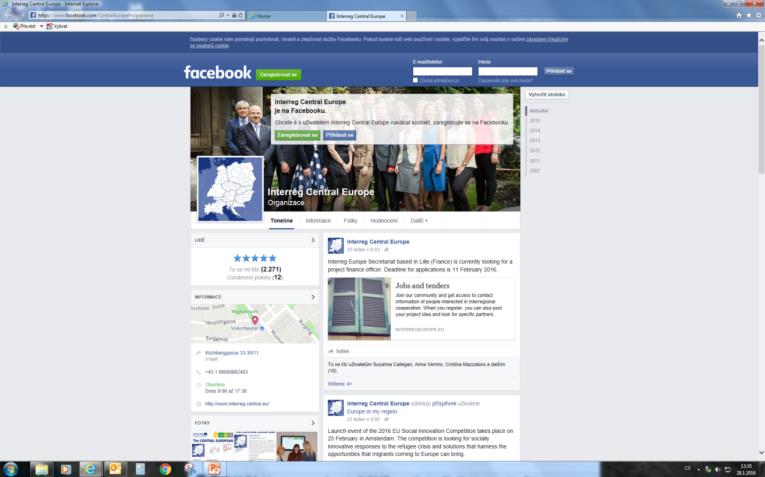The height and width of the screenshot is (477, 765).
Task: Open the Informace tab
Action: pos(318,221)
